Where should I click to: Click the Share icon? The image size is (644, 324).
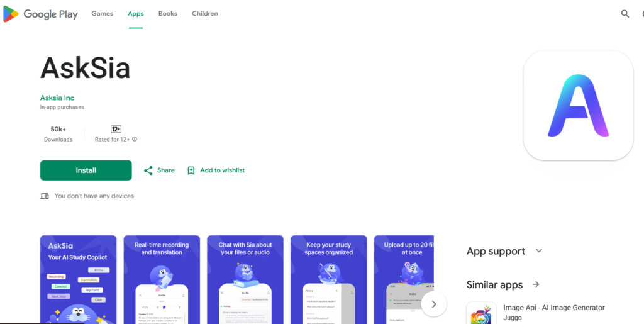(x=148, y=170)
